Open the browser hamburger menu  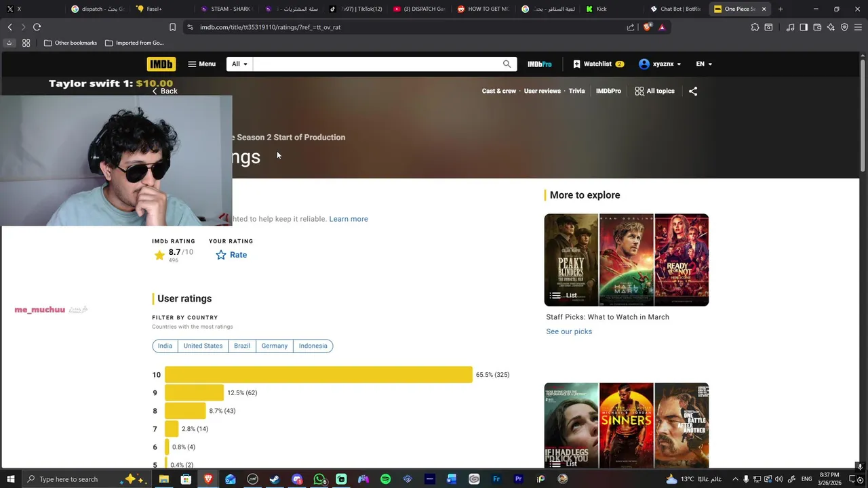point(859,27)
